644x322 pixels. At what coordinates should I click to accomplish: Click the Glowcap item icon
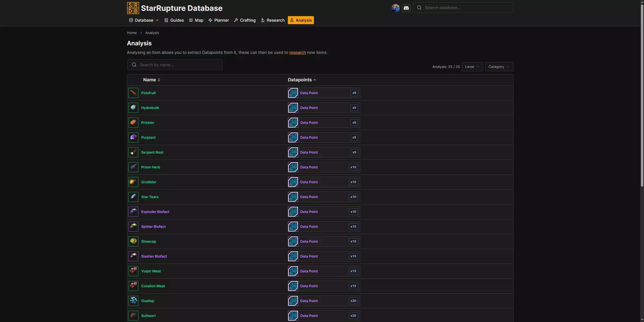(133, 241)
